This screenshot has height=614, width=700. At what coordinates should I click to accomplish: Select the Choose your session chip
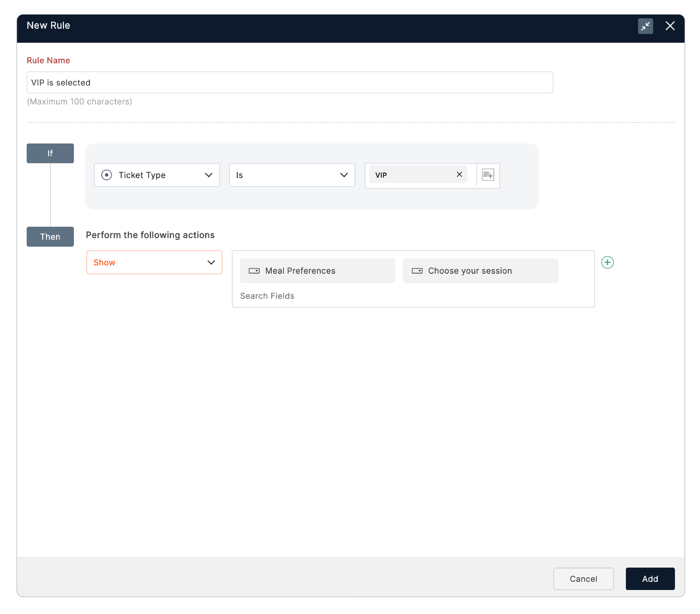tap(480, 271)
